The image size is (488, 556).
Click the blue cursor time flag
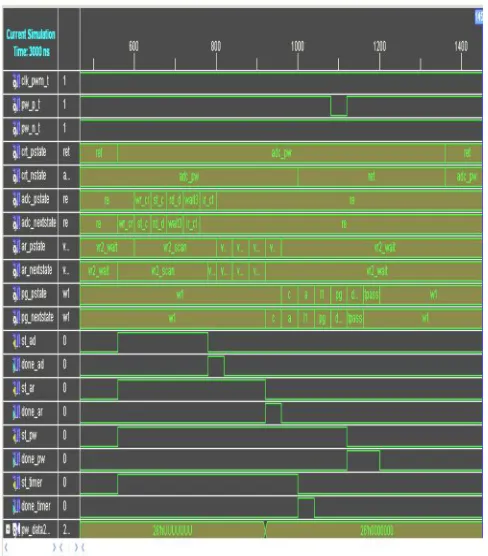pyautogui.click(x=478, y=17)
